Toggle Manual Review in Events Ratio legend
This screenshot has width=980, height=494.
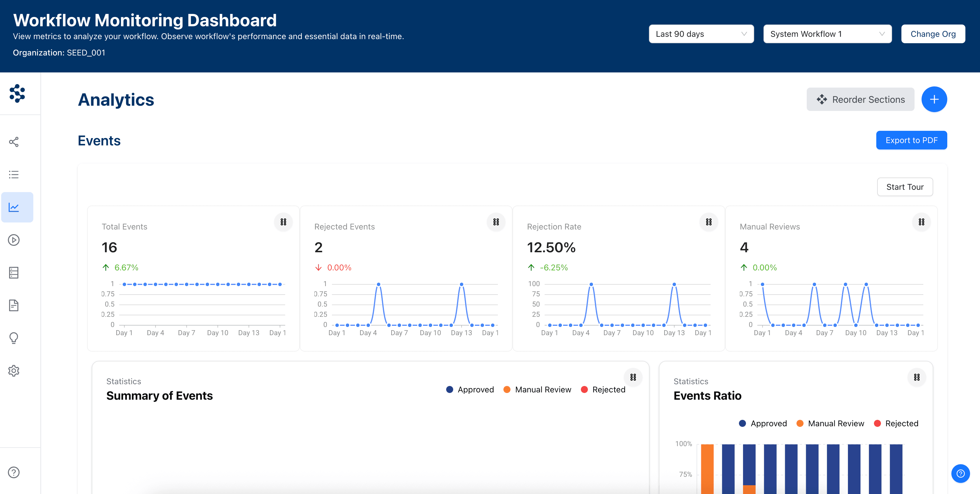[x=830, y=423]
